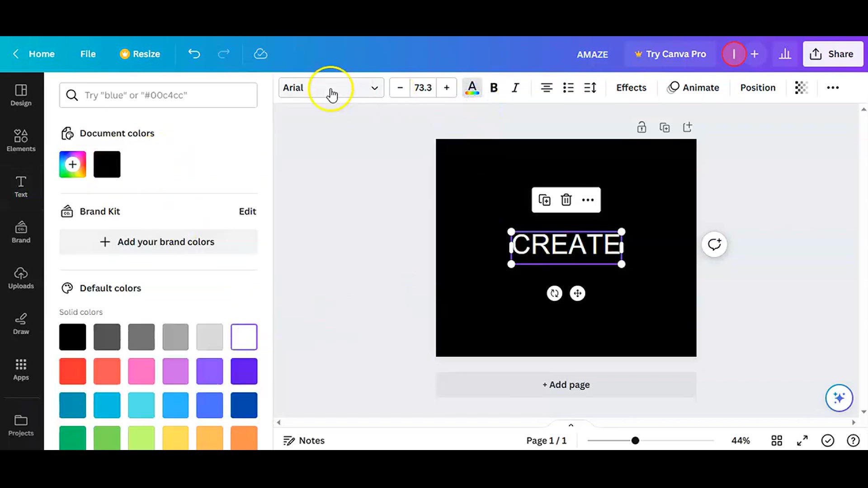Viewport: 868px width, 488px height.
Task: Change the text alignment
Action: click(x=547, y=88)
